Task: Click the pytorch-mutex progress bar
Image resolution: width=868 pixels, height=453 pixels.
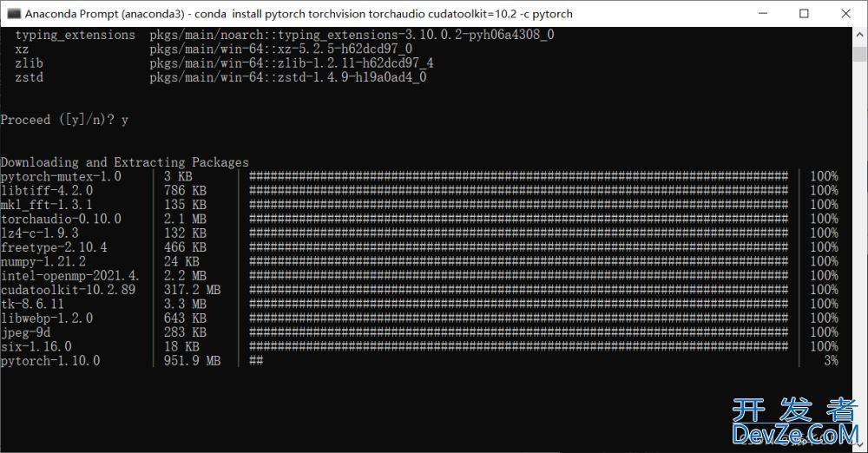Action: coord(518,177)
